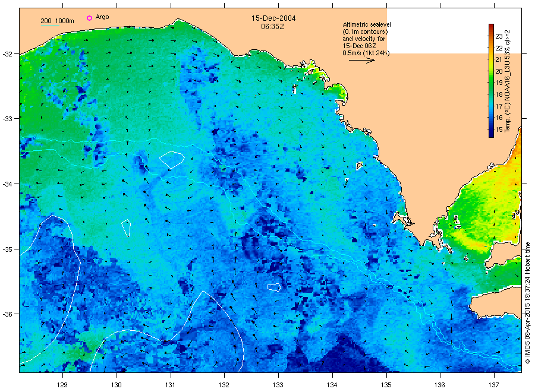Click the small white contour near 130.2E, 34.7S

point(126,228)
